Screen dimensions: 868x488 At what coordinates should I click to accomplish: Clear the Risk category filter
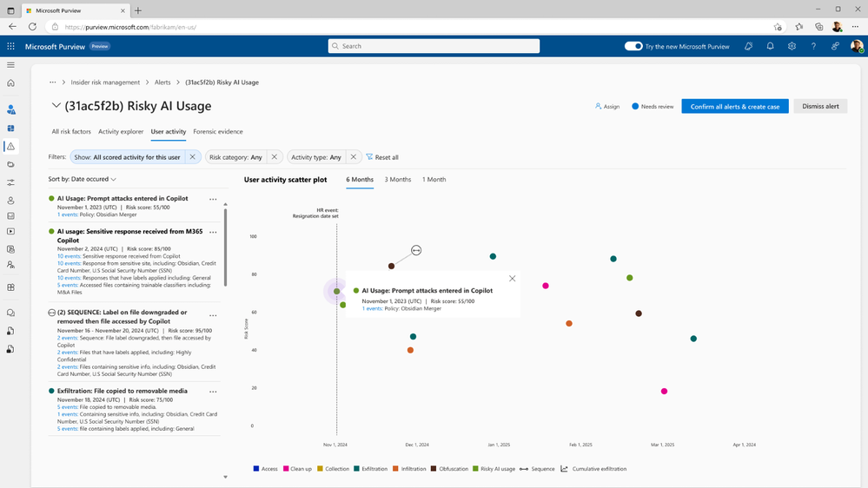tap(274, 157)
